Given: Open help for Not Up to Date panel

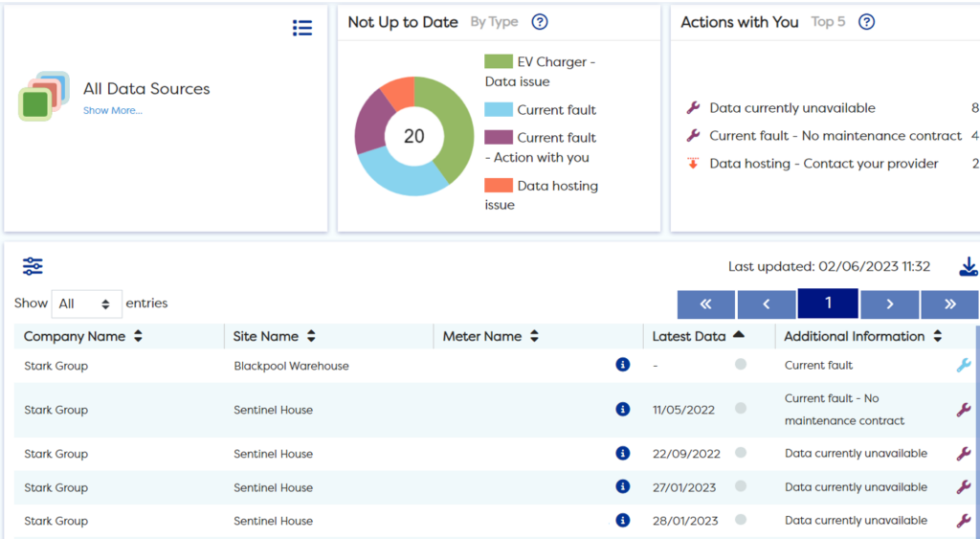Looking at the screenshot, I should click(x=540, y=22).
